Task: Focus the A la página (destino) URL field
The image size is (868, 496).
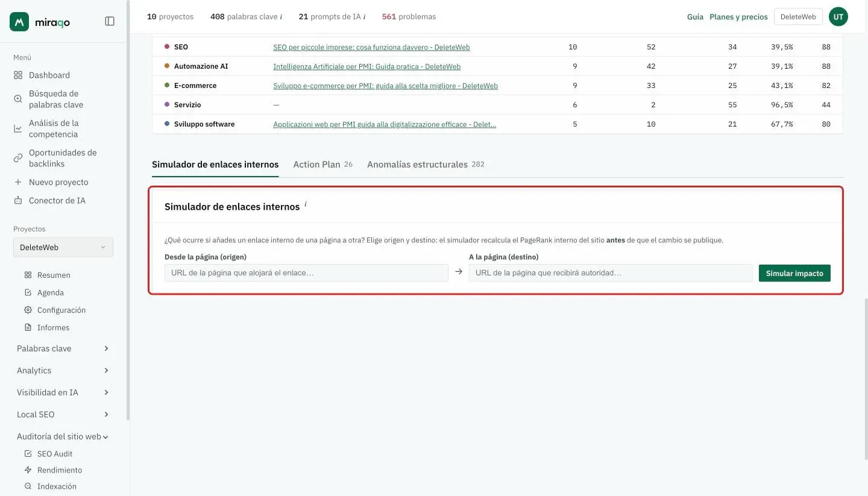Action: click(x=611, y=273)
